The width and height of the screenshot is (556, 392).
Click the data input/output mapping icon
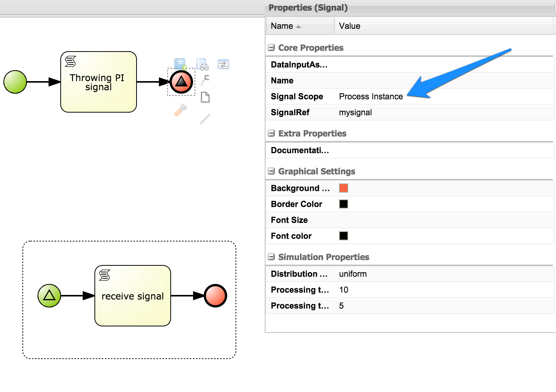(x=223, y=64)
